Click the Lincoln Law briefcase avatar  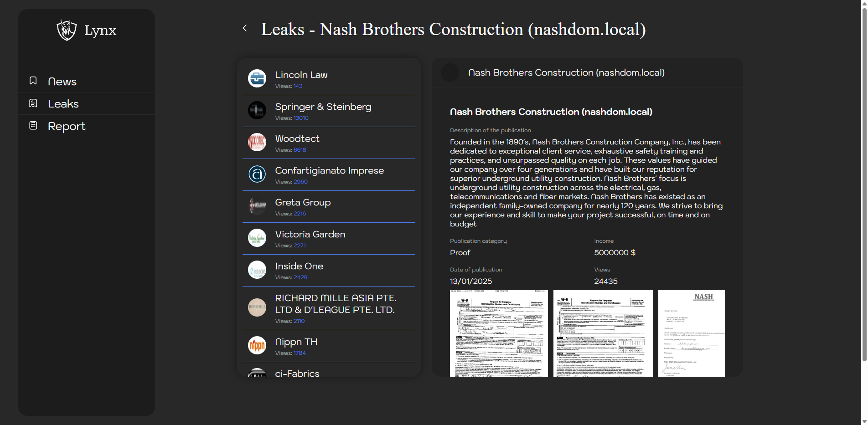[257, 78]
